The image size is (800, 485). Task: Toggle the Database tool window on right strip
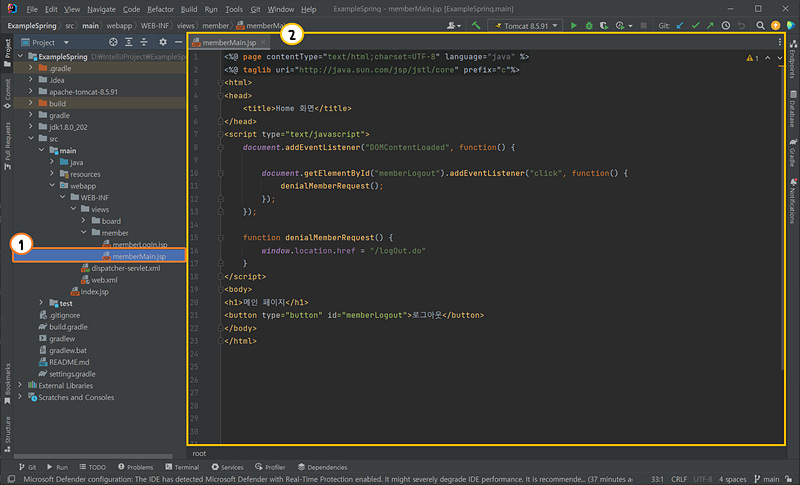793,109
